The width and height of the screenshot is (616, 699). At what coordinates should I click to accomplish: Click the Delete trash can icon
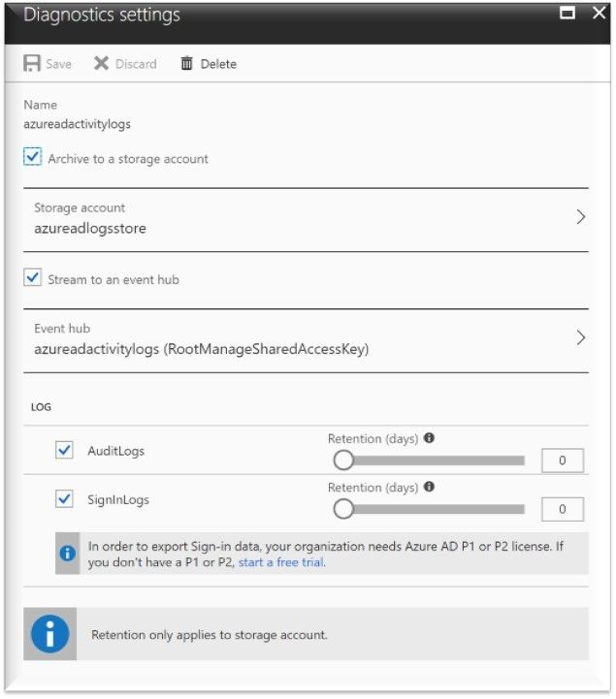[x=186, y=63]
